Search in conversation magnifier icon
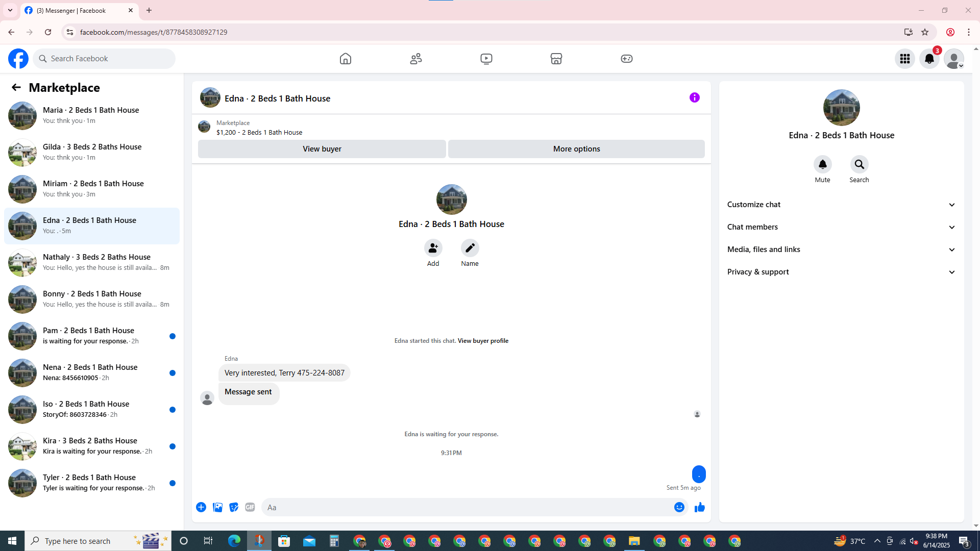The width and height of the screenshot is (980, 551). point(860,164)
